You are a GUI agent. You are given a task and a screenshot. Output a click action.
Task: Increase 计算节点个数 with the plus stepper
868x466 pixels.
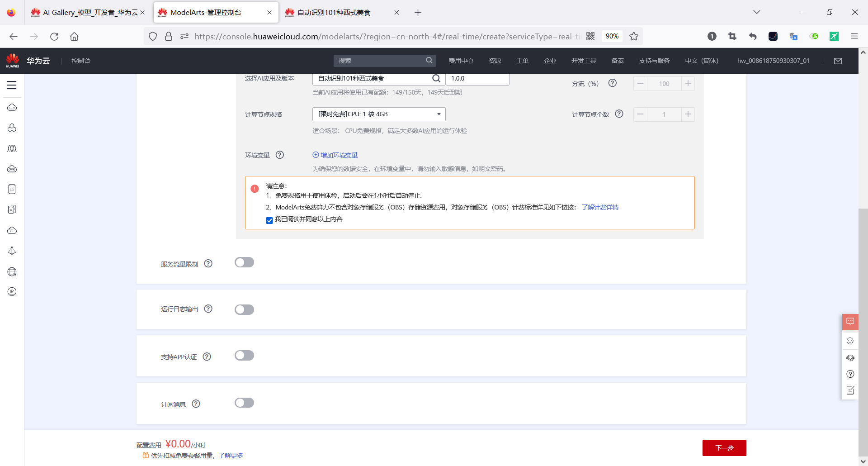click(x=688, y=114)
